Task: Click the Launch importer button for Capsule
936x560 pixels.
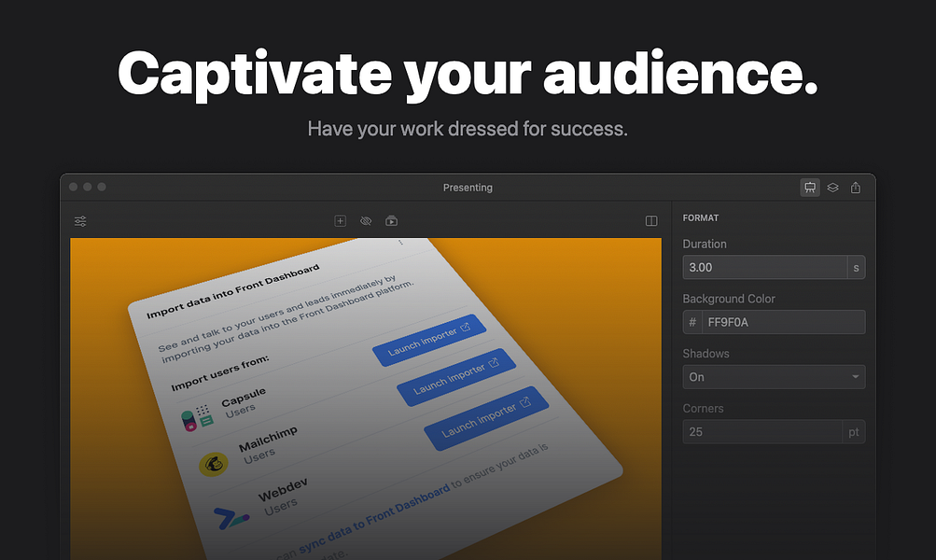Action: point(429,340)
